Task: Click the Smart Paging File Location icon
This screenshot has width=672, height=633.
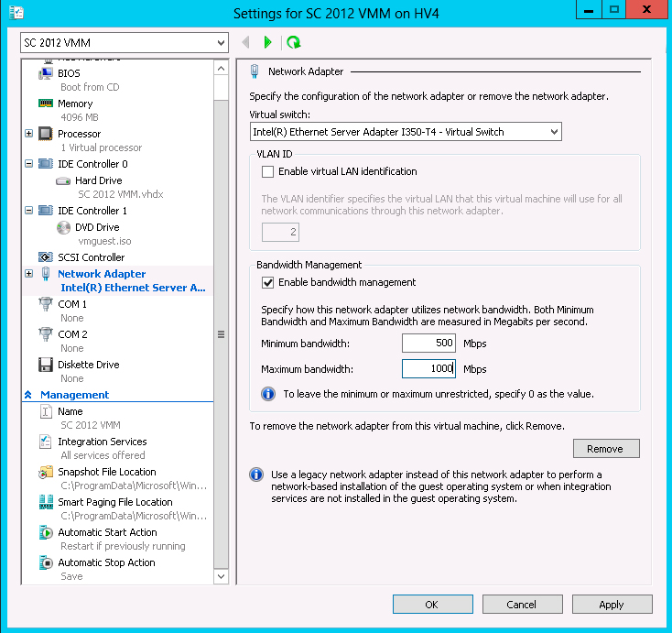Action: click(46, 502)
